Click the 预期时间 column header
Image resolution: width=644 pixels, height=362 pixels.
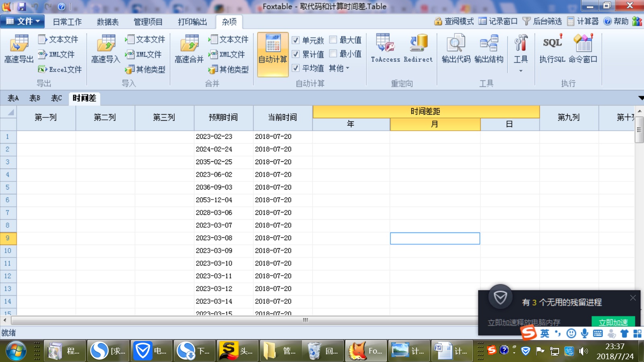coord(224,117)
